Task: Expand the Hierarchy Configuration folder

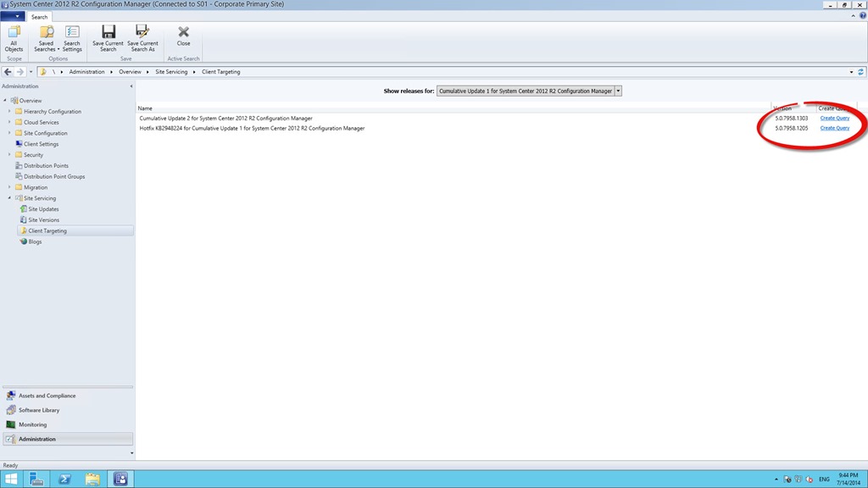Action: pos(9,111)
